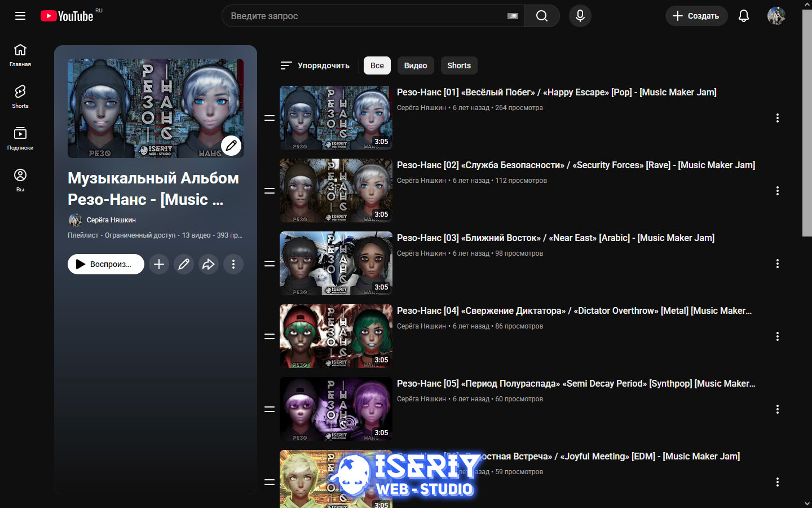Go to Shorts in the sidebar
The height and width of the screenshot is (508, 812).
[20, 96]
